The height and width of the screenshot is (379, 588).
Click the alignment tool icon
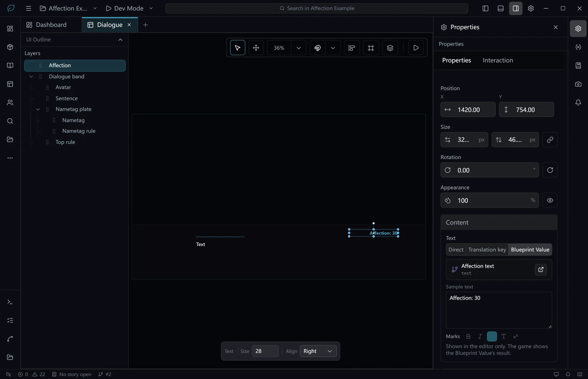click(352, 48)
